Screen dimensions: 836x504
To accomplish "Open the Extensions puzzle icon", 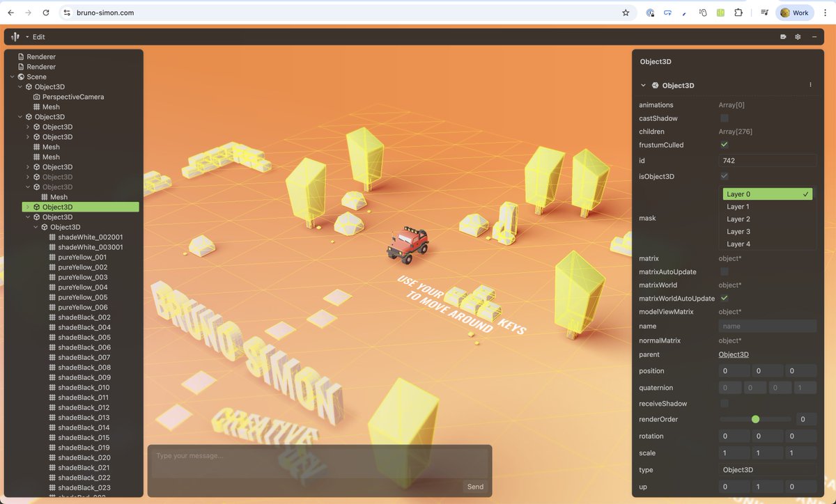I will 738,13.
